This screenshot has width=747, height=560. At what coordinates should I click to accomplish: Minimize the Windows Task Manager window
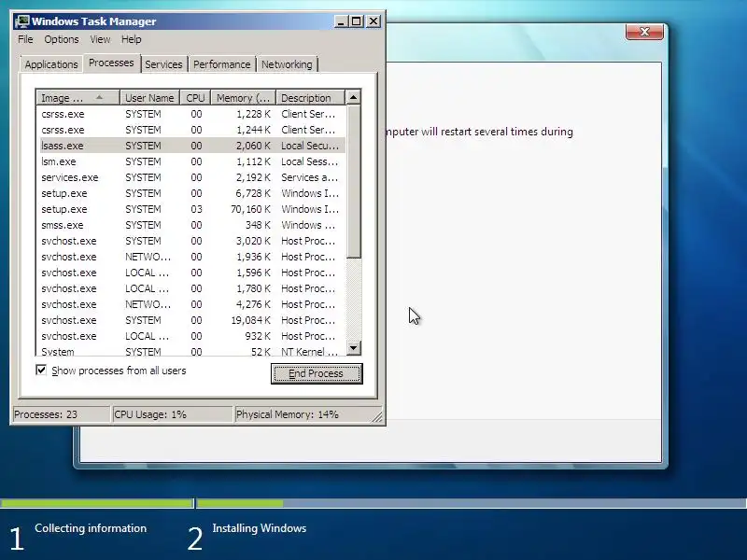341,21
